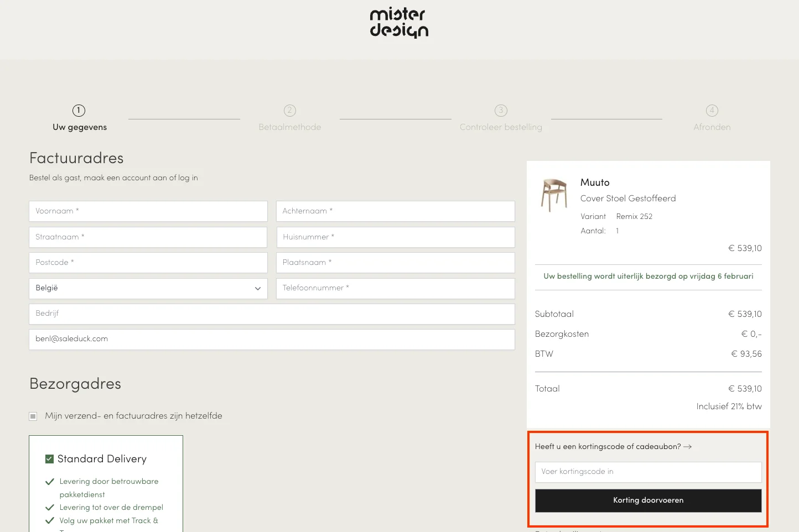Select the Telefoonnummer field
Image resolution: width=799 pixels, height=532 pixels.
(395, 288)
